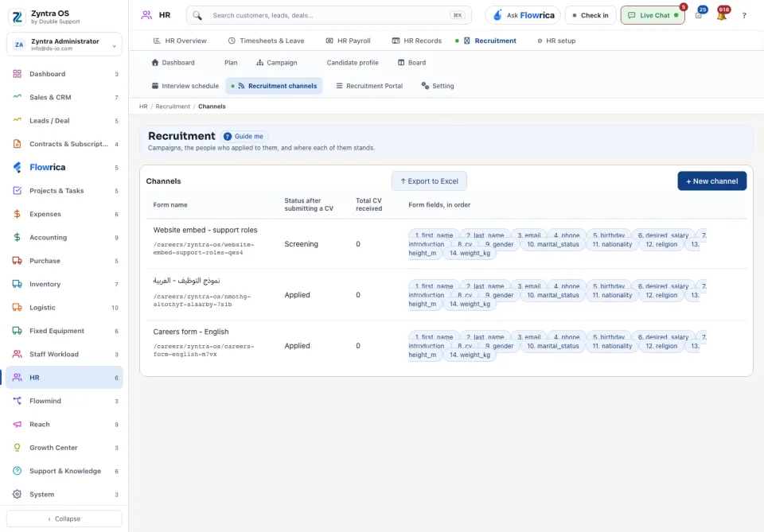Switch to HR Overview tab
This screenshot has height=532, width=764.
click(180, 41)
